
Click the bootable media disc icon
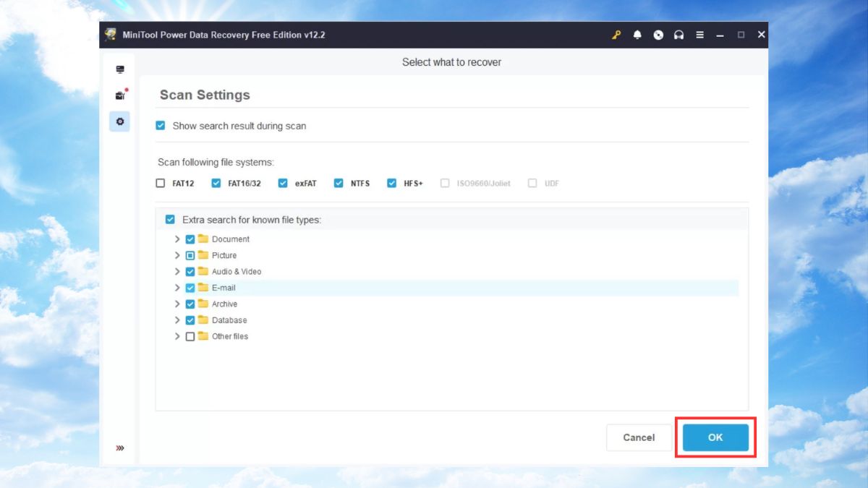(x=658, y=35)
